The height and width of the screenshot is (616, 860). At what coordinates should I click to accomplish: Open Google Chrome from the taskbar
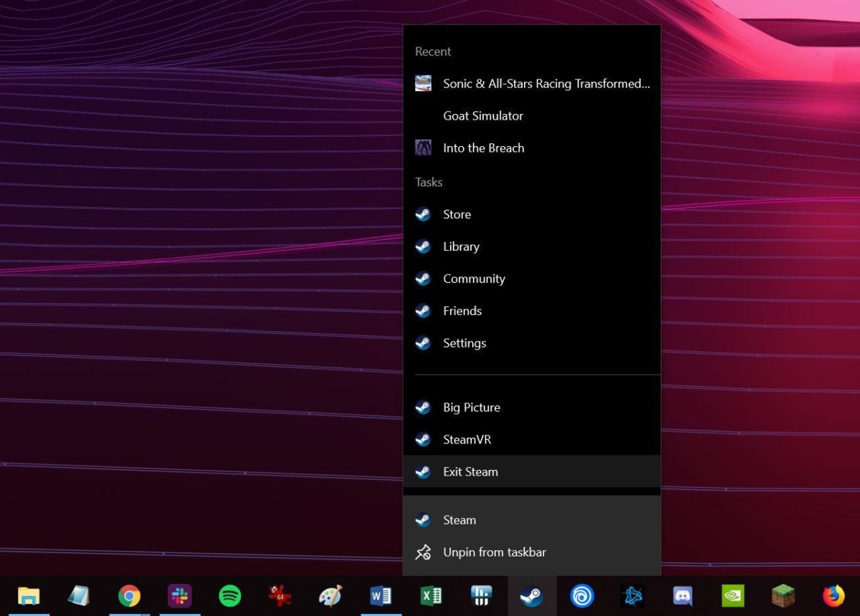[x=129, y=596]
